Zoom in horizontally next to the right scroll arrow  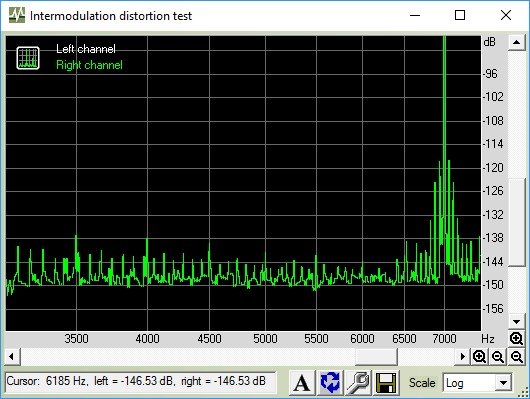click(479, 356)
